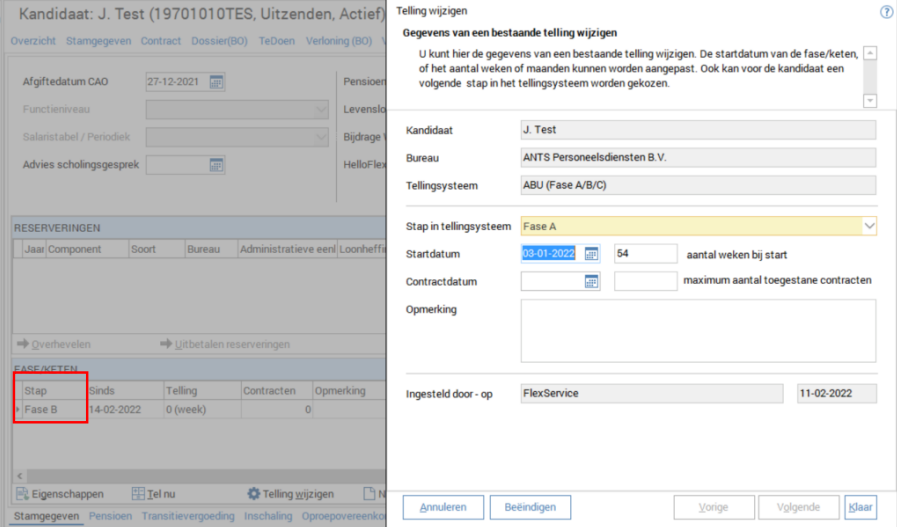Open the Advies scholingsgesprek calendar icon
The image size is (897, 527).
click(216, 165)
